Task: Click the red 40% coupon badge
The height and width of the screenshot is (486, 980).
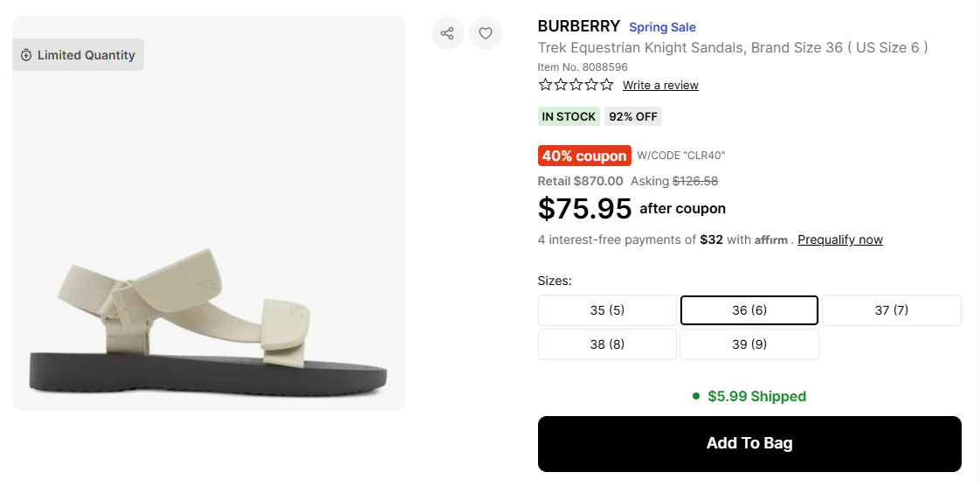Action: tap(584, 156)
